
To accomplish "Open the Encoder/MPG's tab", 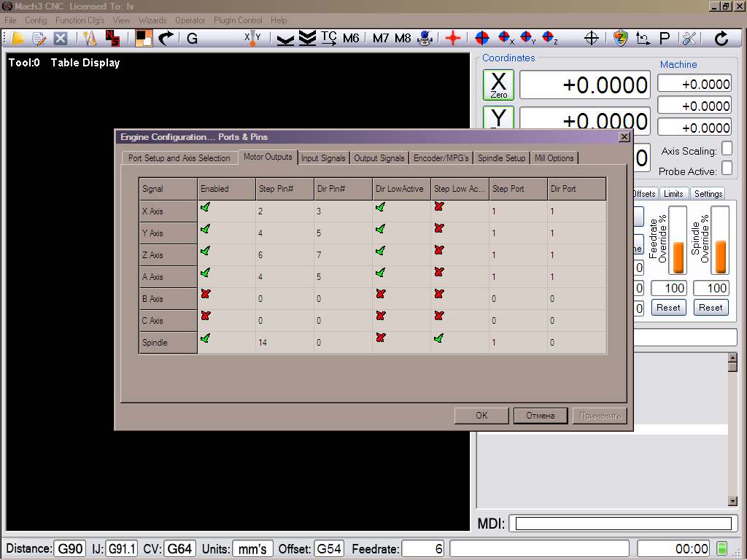I will [441, 158].
